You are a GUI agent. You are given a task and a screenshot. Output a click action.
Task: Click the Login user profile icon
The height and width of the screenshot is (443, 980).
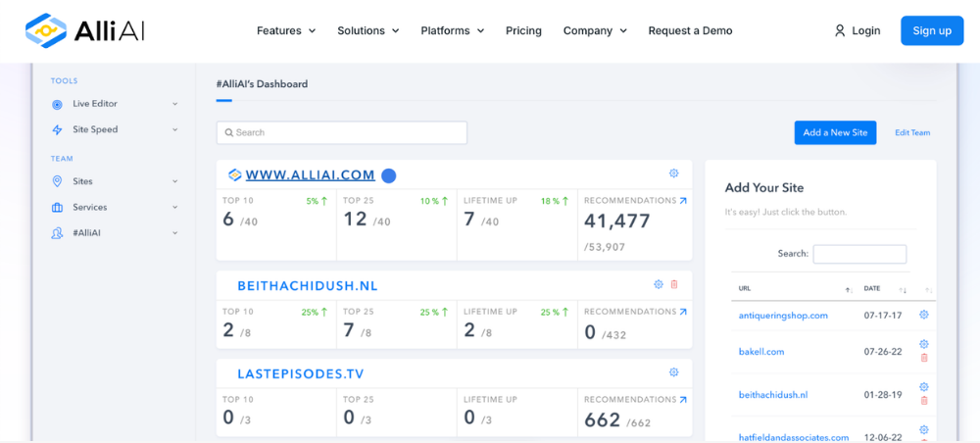840,30
